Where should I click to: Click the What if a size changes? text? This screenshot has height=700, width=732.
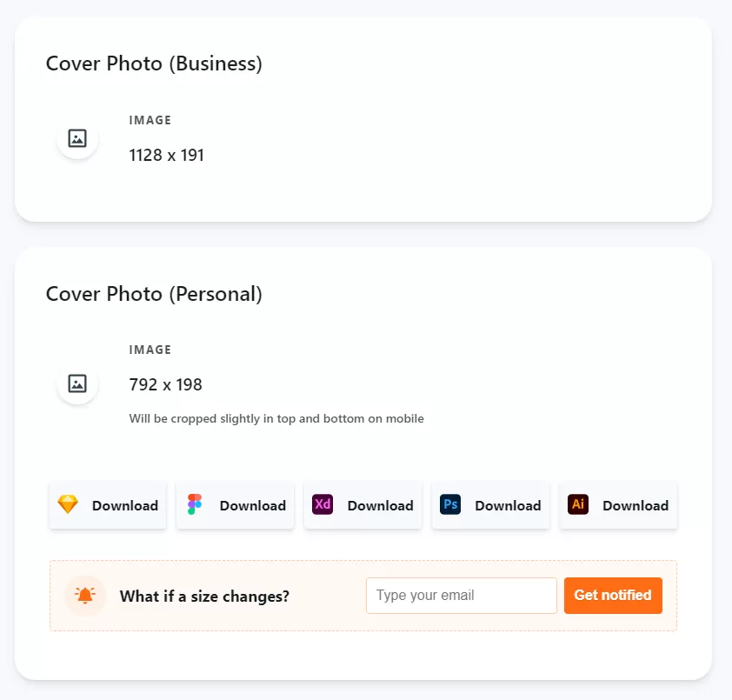204,597
